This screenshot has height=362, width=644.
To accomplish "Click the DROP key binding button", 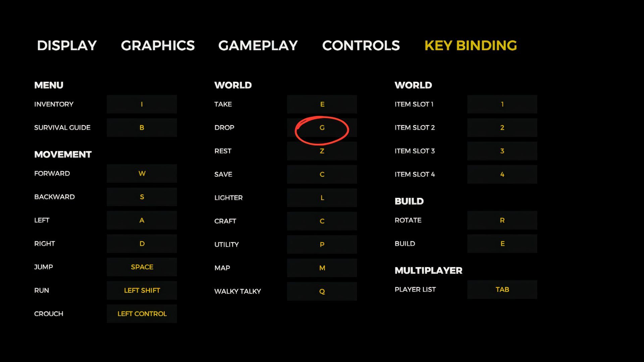I will click(322, 127).
